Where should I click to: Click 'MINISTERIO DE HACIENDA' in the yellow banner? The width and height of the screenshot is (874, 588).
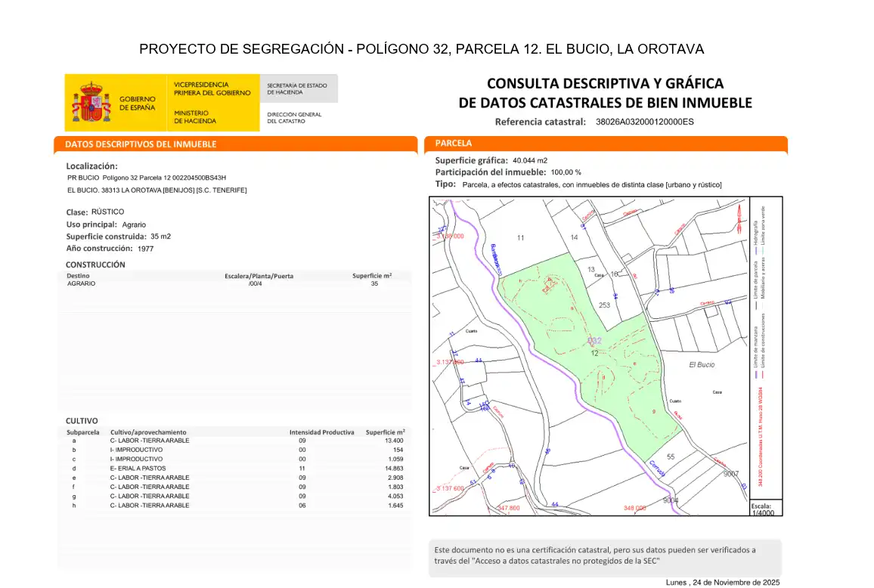click(x=194, y=116)
